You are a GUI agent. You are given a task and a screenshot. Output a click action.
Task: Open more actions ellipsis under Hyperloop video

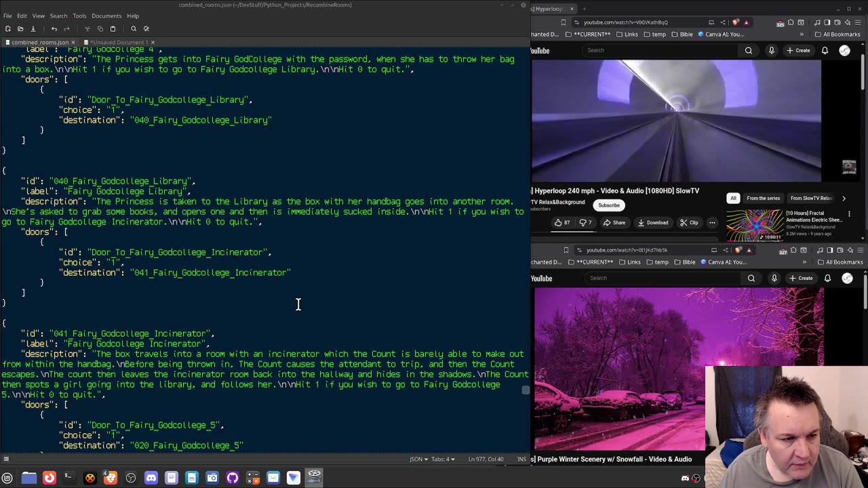pos(712,222)
